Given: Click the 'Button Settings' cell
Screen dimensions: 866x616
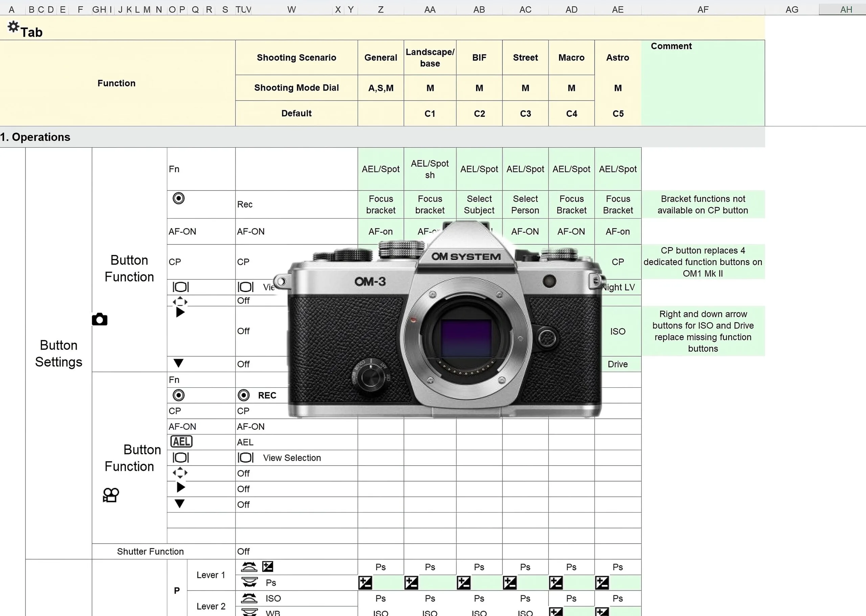Looking at the screenshot, I should pyautogui.click(x=59, y=353).
